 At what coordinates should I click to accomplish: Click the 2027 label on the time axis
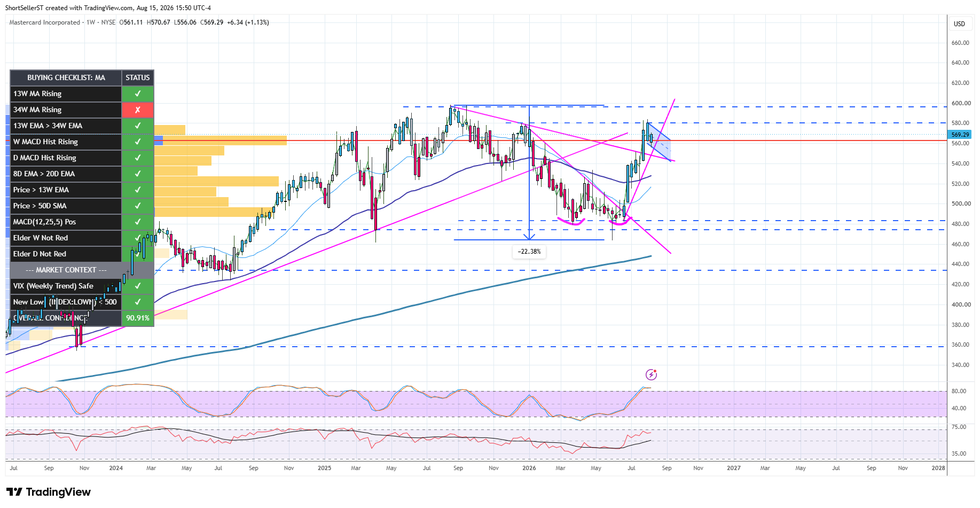click(x=734, y=468)
